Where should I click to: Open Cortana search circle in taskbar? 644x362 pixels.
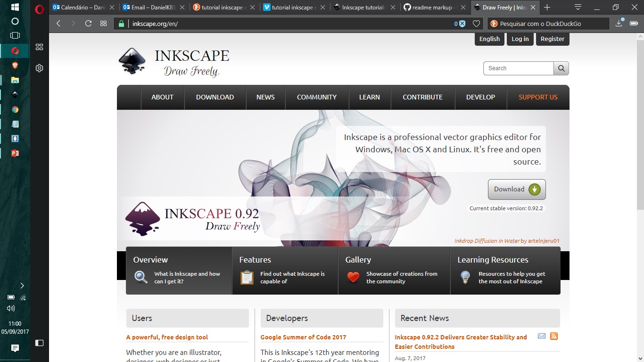pyautogui.click(x=15, y=21)
